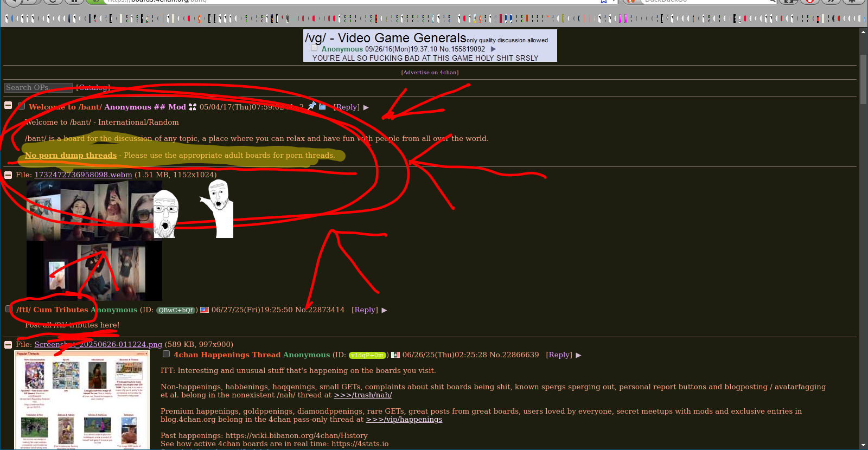The height and width of the screenshot is (450, 868).
Task: Click the post menu arrow in the /vg/ banner
Action: (x=493, y=49)
